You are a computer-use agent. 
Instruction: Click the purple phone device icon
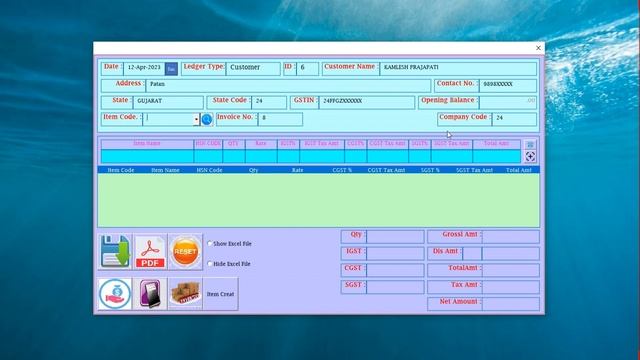(150, 294)
